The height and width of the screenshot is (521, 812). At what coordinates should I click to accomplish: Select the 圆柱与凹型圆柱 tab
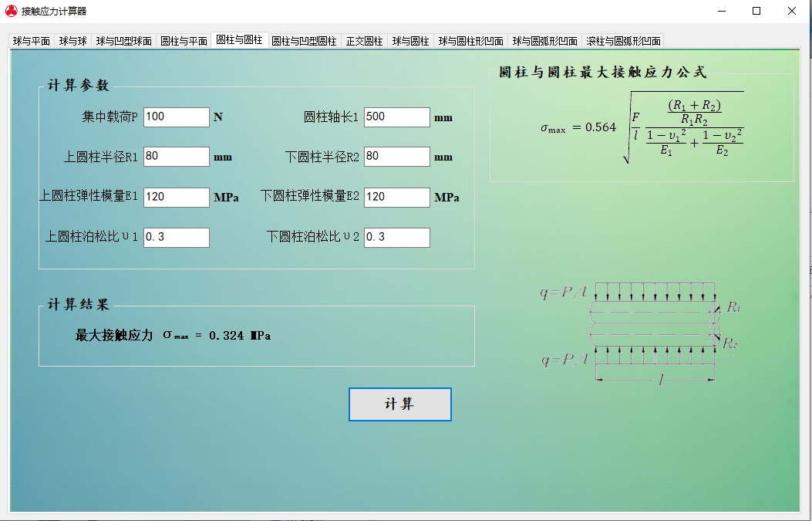click(304, 42)
